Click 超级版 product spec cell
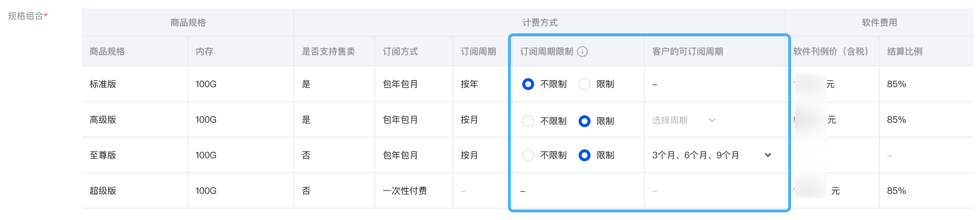The image size is (980, 220). pos(103,191)
